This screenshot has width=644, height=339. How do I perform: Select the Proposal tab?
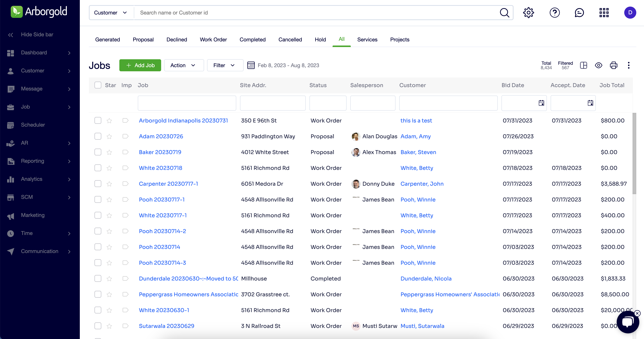coord(143,40)
